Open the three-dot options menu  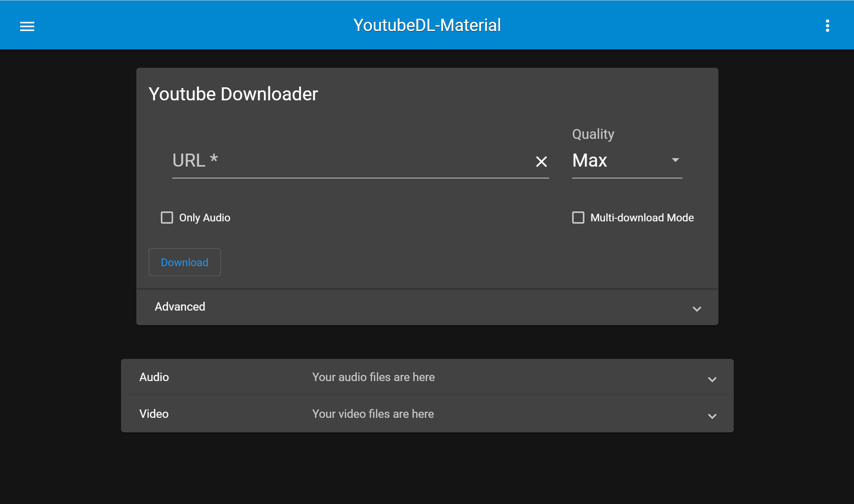click(x=827, y=26)
